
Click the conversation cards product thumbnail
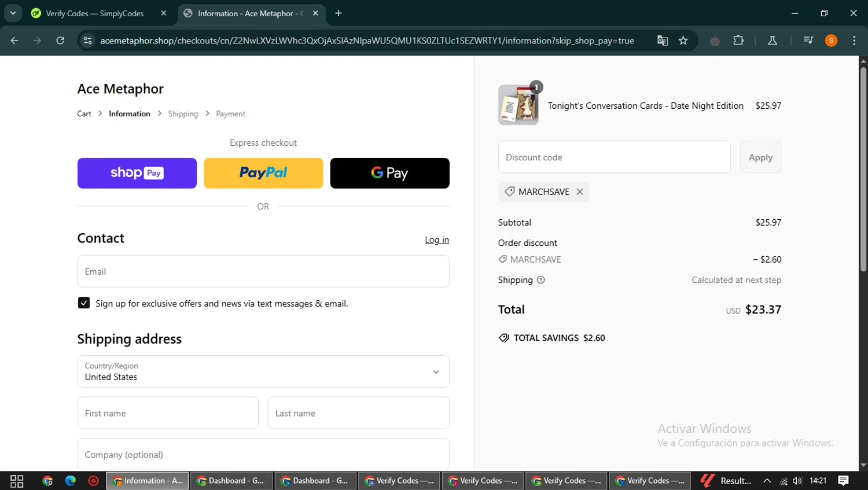point(518,105)
